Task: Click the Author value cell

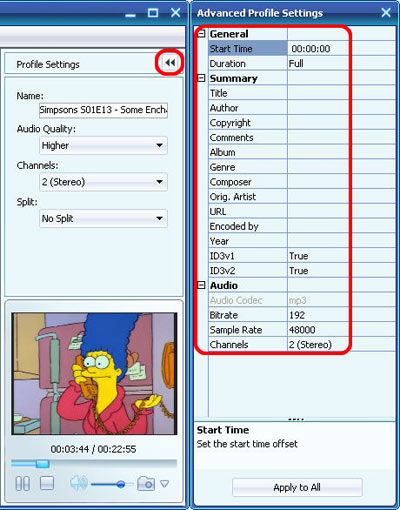Action: coord(342,108)
